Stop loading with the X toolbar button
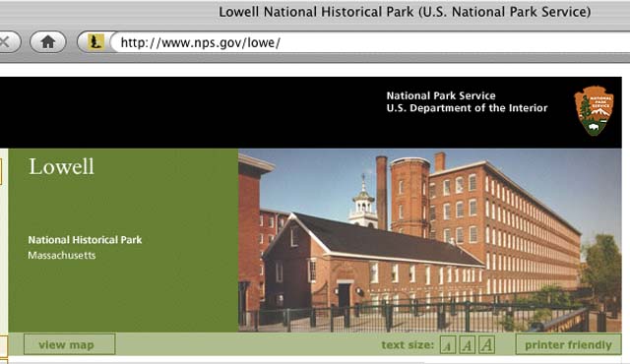Screen dimensions: 630x364 pos(8,42)
